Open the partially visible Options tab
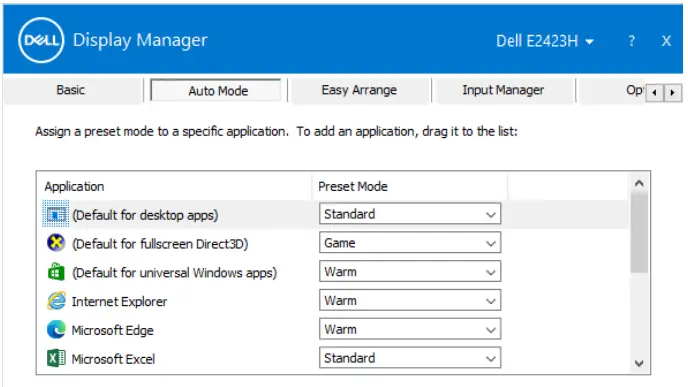Image resolution: width=688 pixels, height=387 pixels. (x=613, y=90)
